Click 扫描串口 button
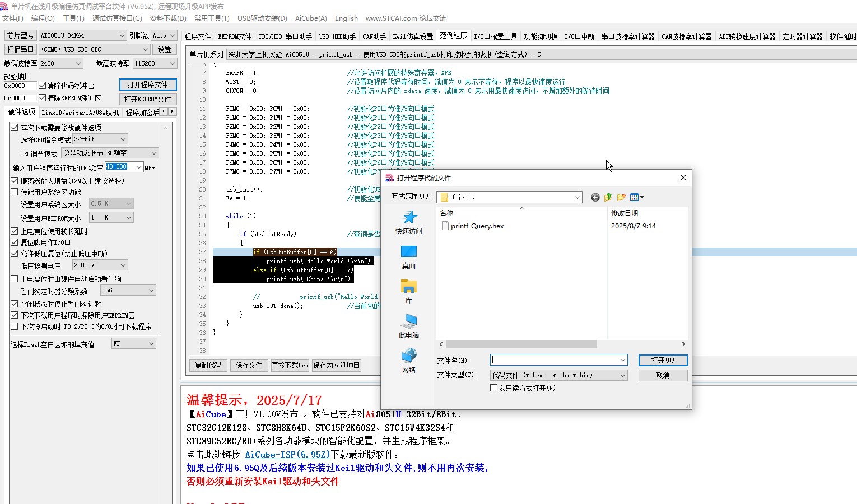This screenshot has width=857, height=504. click(x=20, y=49)
